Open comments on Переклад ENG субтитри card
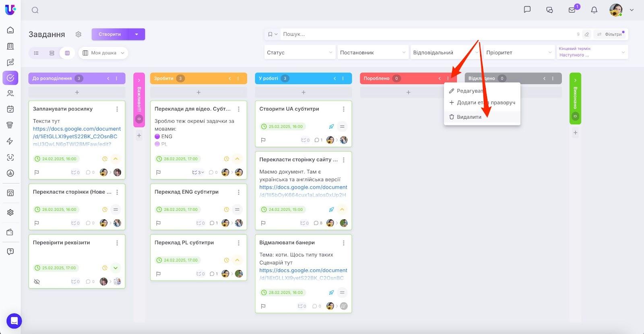 [x=213, y=223]
